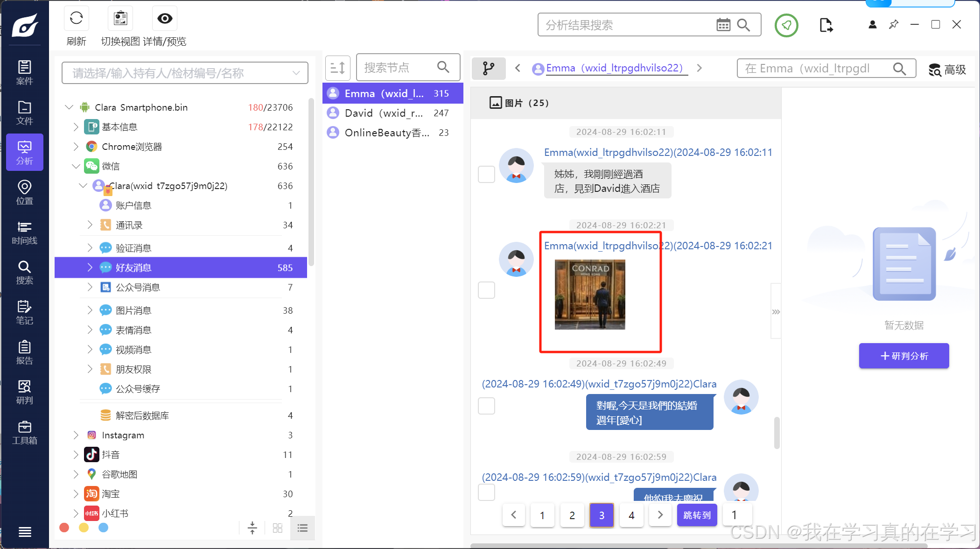Open calendar filter in analysis search
The image size is (980, 549).
[723, 25]
